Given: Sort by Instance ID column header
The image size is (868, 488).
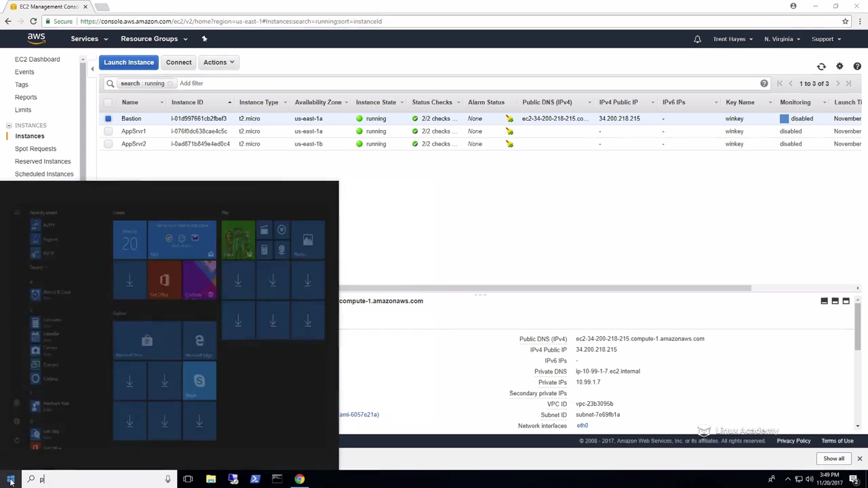Looking at the screenshot, I should coord(187,102).
